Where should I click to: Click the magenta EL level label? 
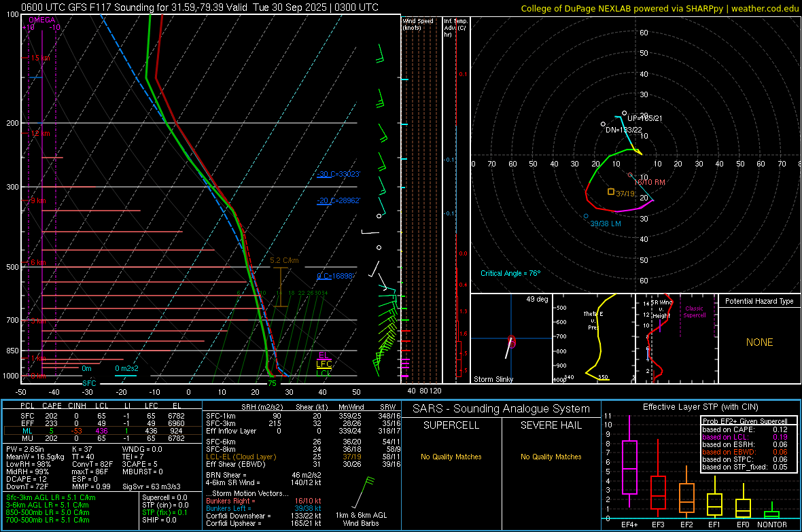click(324, 355)
